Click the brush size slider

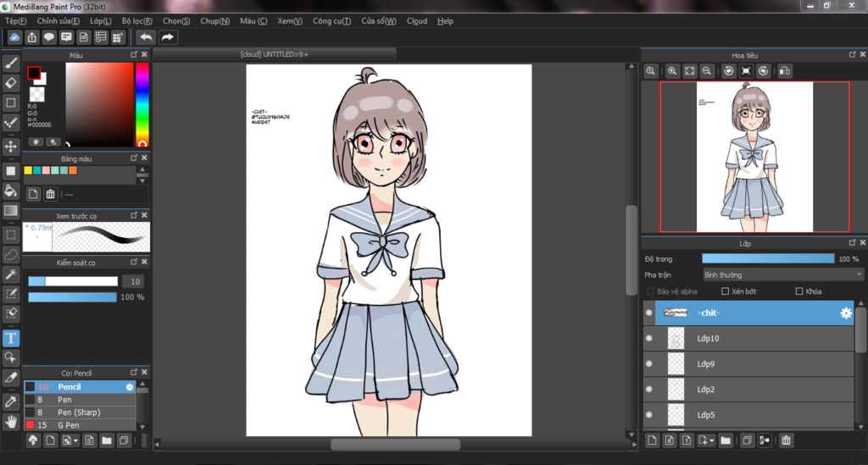click(x=73, y=281)
